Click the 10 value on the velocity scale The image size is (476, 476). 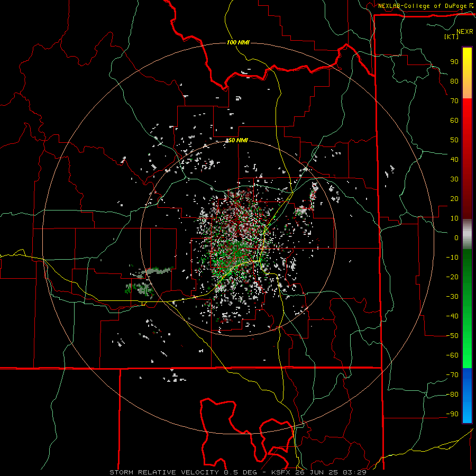454,218
